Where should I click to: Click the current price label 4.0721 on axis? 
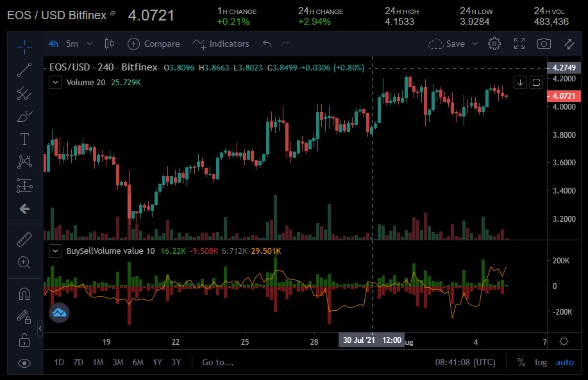(x=564, y=96)
